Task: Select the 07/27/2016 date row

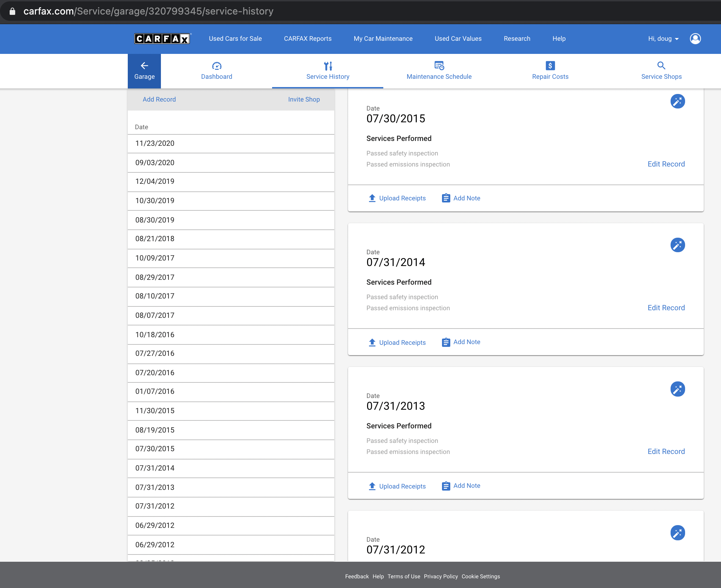Action: tap(231, 354)
